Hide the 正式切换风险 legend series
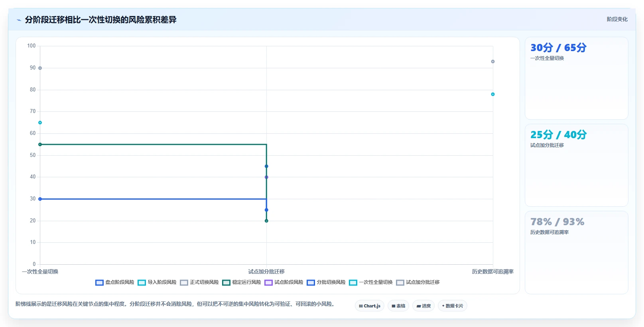 [199, 282]
